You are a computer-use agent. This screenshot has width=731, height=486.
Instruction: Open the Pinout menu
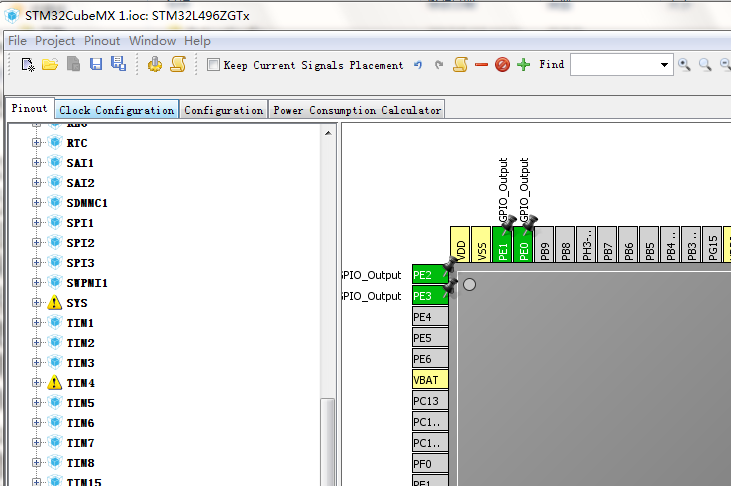102,41
